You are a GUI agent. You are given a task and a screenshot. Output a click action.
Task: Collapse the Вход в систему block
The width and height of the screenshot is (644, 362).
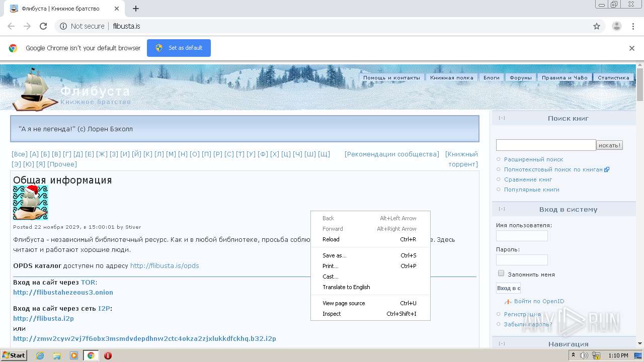click(x=502, y=209)
